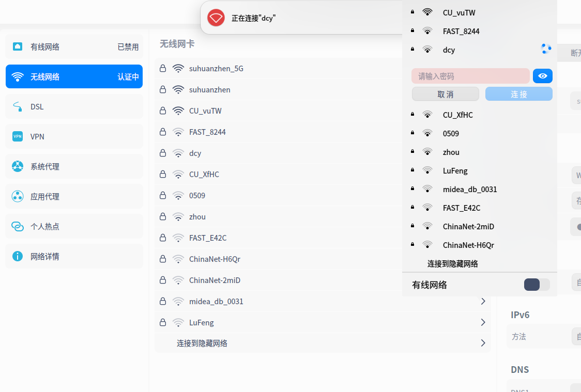Select the VPN icon in the sidebar
The width and height of the screenshot is (581, 392).
pyautogui.click(x=18, y=136)
